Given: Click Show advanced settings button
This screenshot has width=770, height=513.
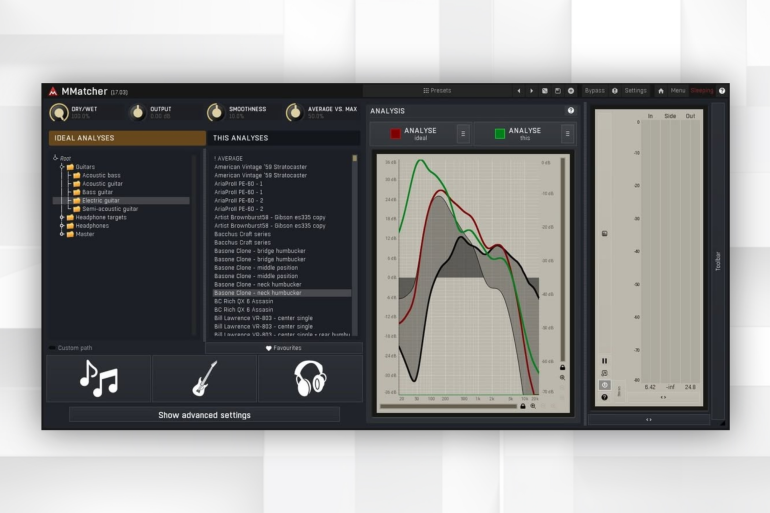Looking at the screenshot, I should [x=204, y=415].
